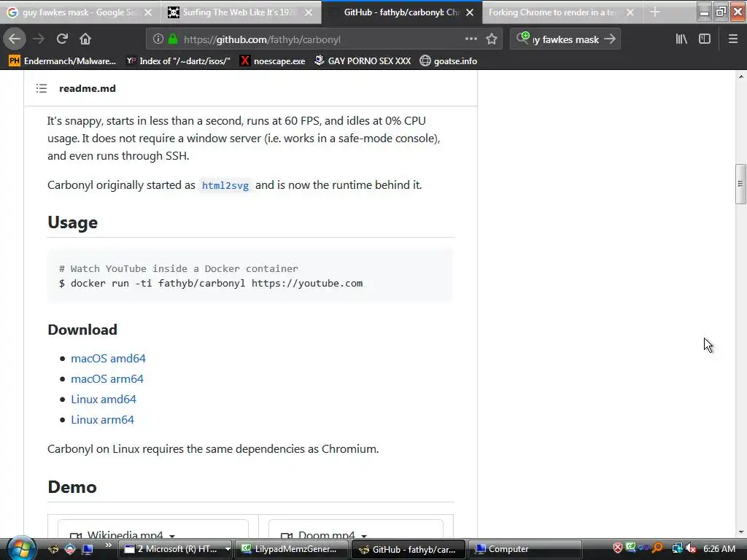Viewport: 747px width, 560px height.
Task: Toggle the sidebar view icon
Action: click(705, 39)
